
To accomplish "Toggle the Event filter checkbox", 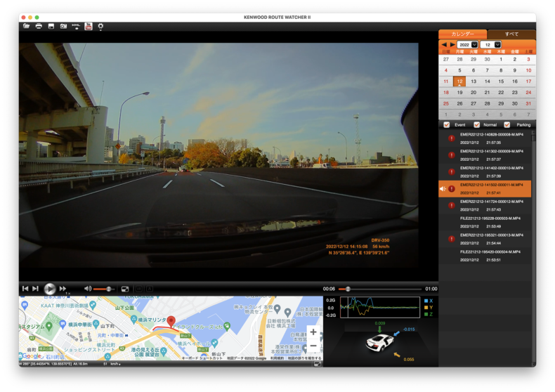I will pyautogui.click(x=446, y=125).
